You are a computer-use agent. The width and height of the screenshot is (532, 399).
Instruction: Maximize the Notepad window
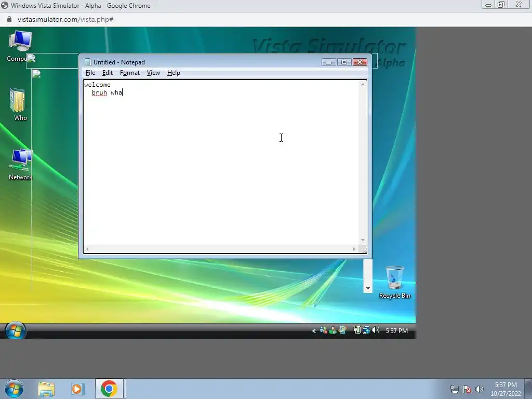[344, 62]
